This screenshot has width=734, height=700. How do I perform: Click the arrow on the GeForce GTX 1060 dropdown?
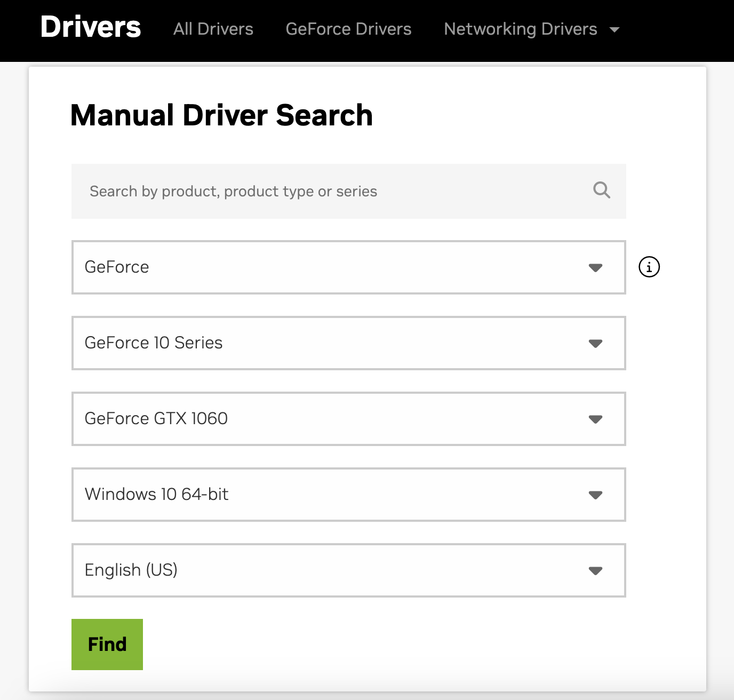click(x=595, y=419)
